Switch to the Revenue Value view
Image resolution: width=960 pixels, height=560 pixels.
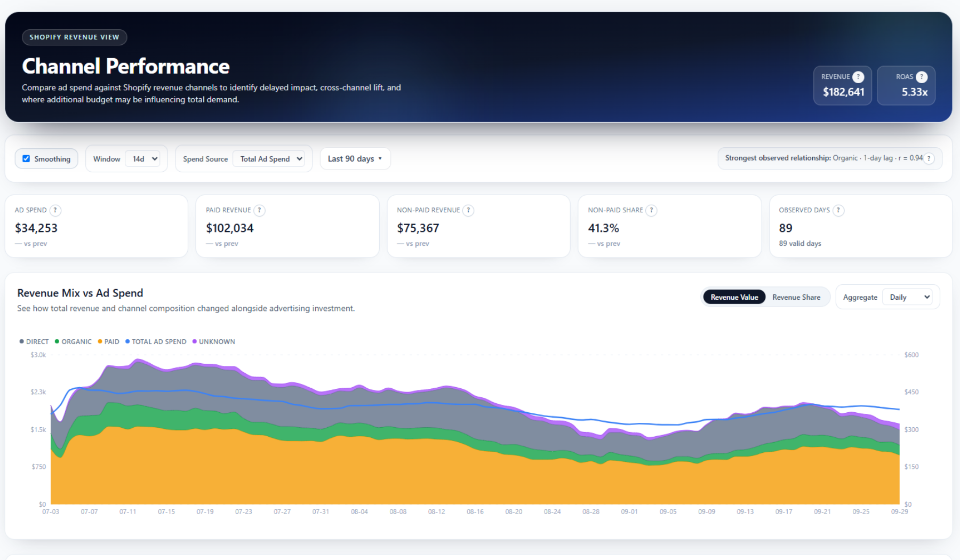tap(734, 297)
